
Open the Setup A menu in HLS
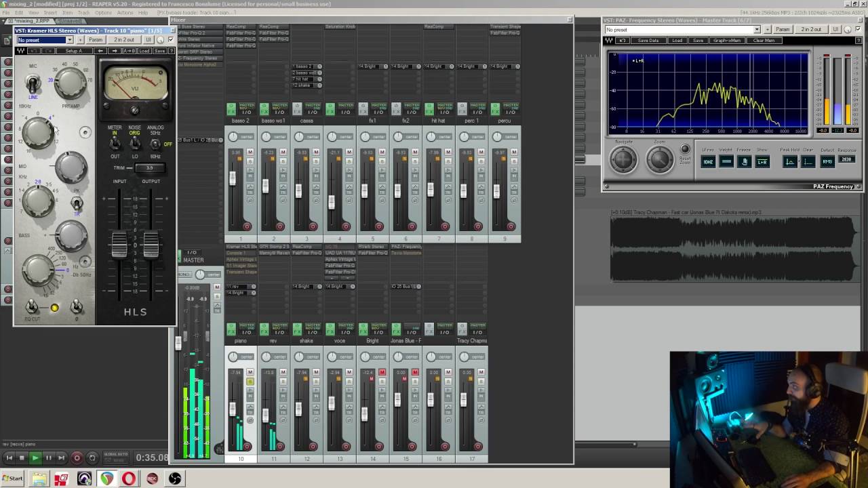click(73, 51)
